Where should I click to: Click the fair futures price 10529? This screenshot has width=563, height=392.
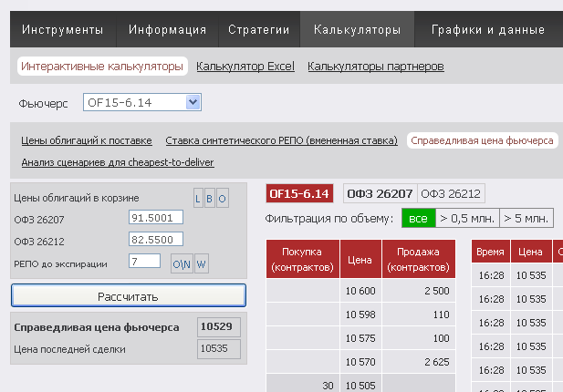point(219,326)
